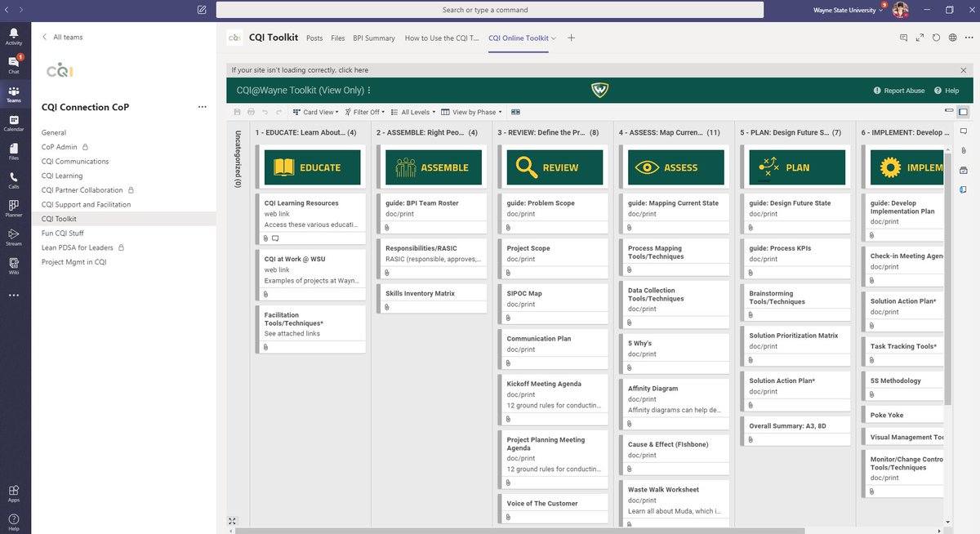980x534 pixels.
Task: Open the EDUCATE phase banner
Action: click(x=311, y=167)
